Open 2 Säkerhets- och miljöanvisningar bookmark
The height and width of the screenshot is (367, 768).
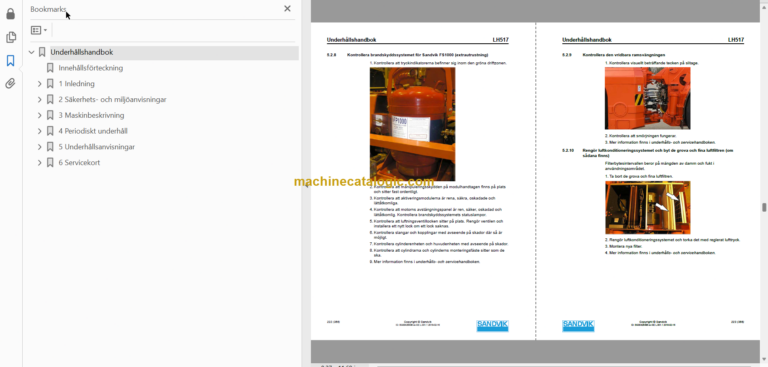click(x=112, y=99)
